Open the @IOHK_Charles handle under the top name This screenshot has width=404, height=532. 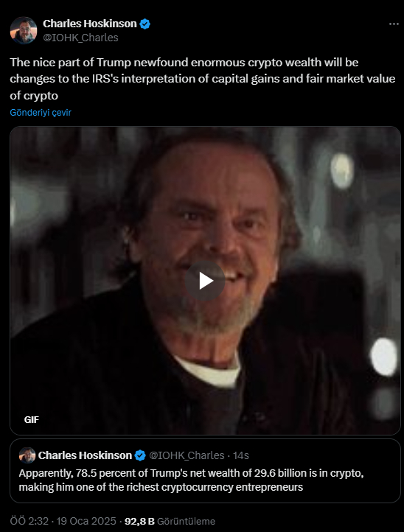80,38
